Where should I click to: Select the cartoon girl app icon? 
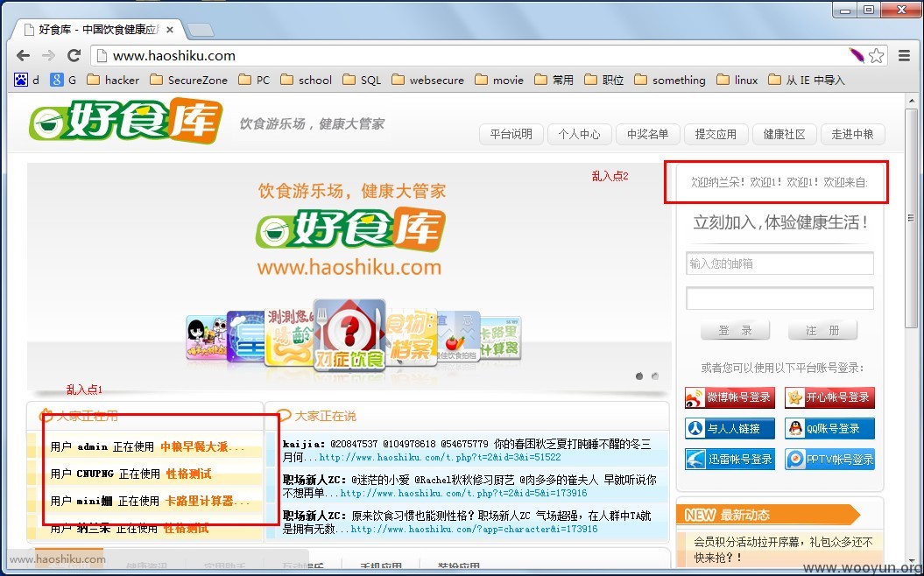click(206, 338)
